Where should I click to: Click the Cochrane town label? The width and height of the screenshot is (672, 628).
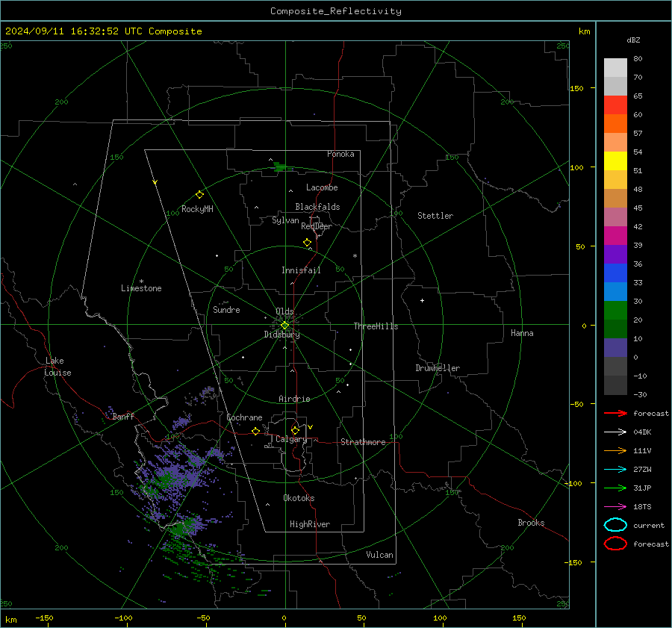244,417
